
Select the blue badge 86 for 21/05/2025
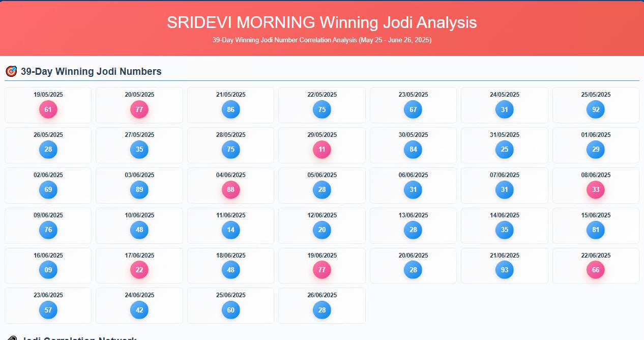(x=230, y=109)
